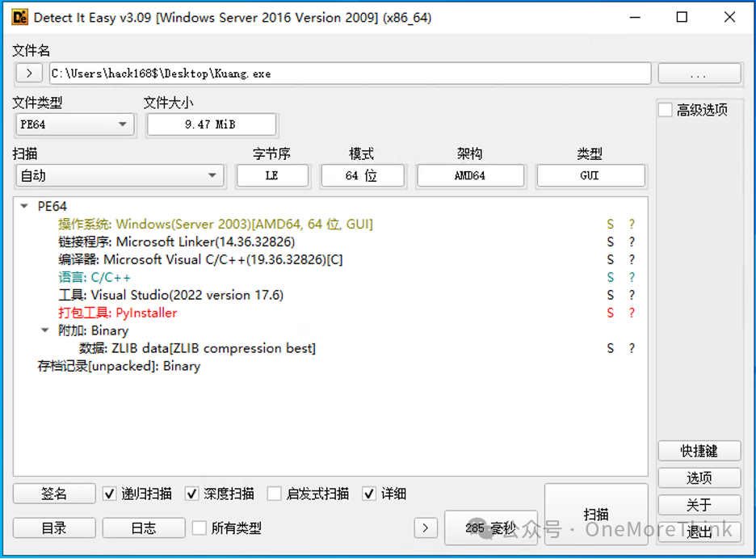Viewport: 756px width, 559px height.
Task: Click the ? mark on the 链接程序 row
Action: click(x=632, y=242)
